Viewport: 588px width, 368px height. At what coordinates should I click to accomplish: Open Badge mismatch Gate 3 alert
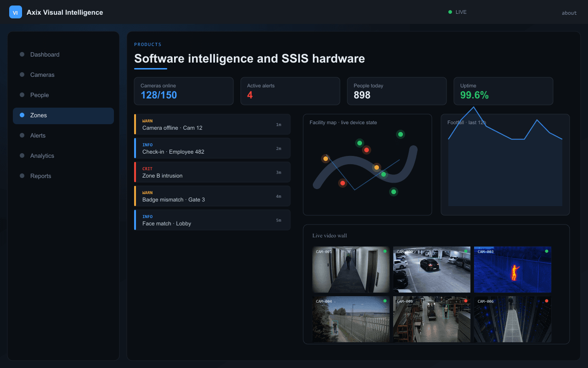(212, 196)
